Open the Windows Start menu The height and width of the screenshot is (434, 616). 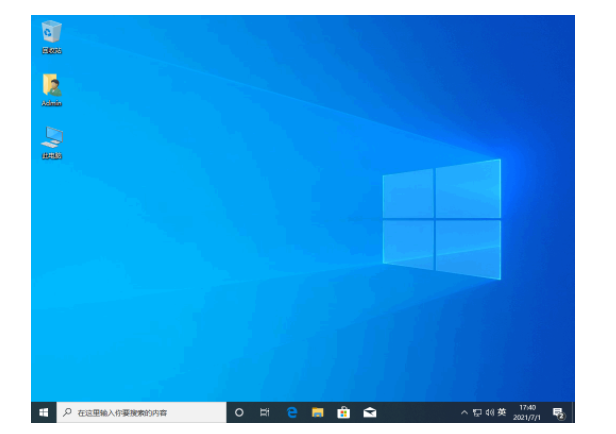(43, 412)
